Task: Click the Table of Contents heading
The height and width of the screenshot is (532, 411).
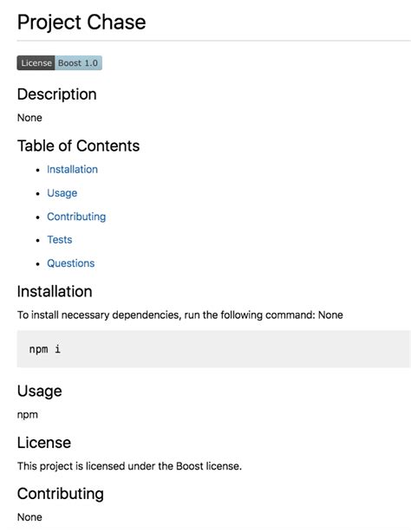Action: [x=78, y=146]
